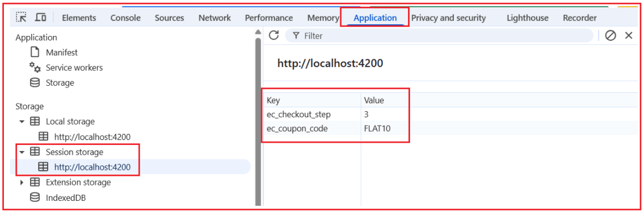644x213 pixels.
Task: Collapse the Local storage tree node
Action: (22, 122)
